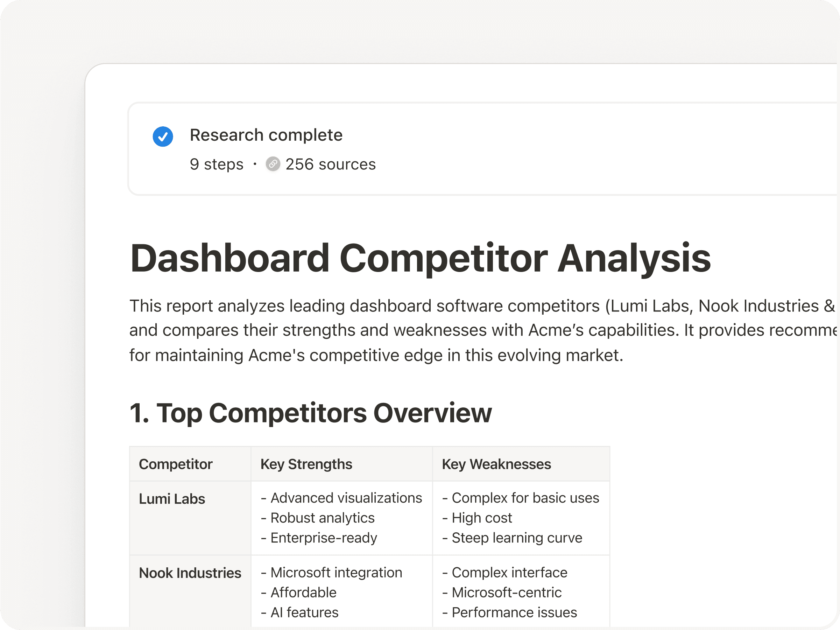Click the Nook Industries competitor cell
The height and width of the screenshot is (630, 840).
(x=190, y=573)
